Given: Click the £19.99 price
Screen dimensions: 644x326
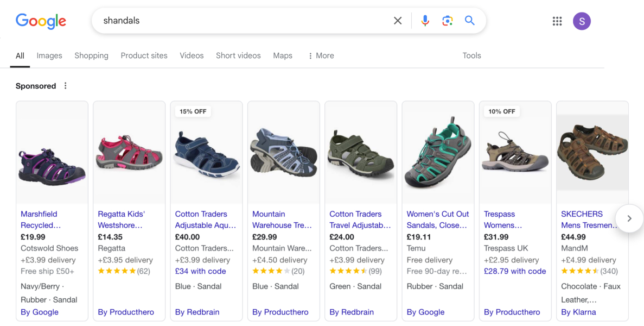Looking at the screenshot, I should pos(33,237).
